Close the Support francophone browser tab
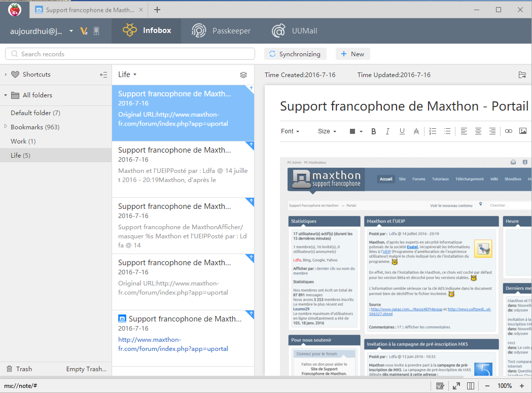Viewport: 532px width, 393px height. (x=141, y=10)
